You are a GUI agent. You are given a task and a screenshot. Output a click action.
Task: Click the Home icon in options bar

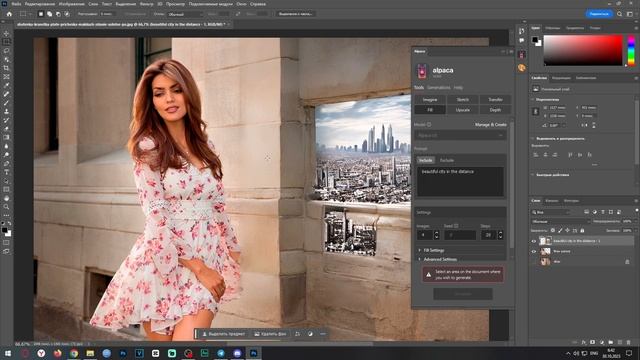9,14
